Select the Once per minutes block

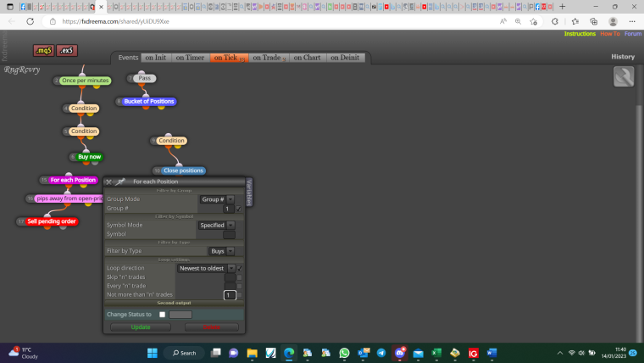pos(86,81)
